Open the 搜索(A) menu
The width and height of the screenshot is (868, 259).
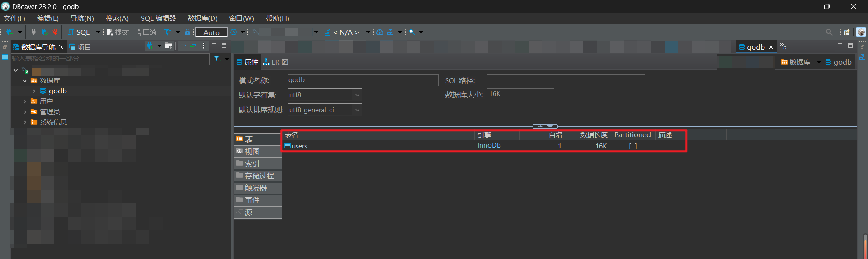click(117, 18)
